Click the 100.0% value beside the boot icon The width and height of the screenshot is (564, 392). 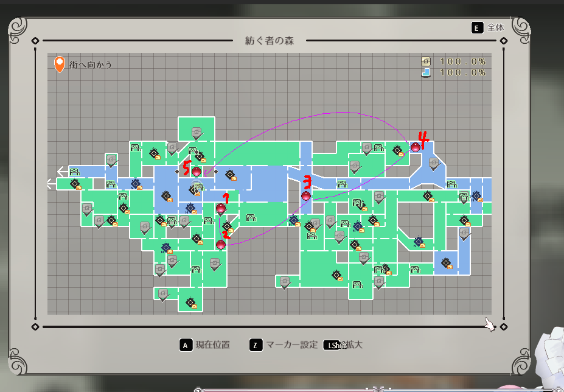coord(463,72)
